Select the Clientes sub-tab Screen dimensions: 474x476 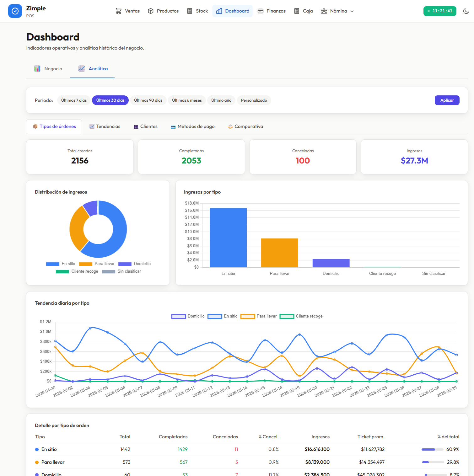[146, 126]
